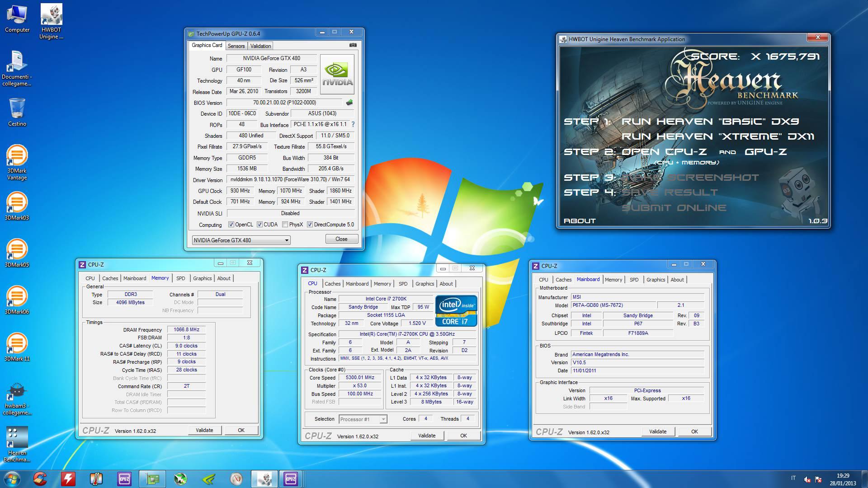Open the 3DMark06 desktop shortcut
The height and width of the screenshot is (488, 868).
[x=17, y=300]
